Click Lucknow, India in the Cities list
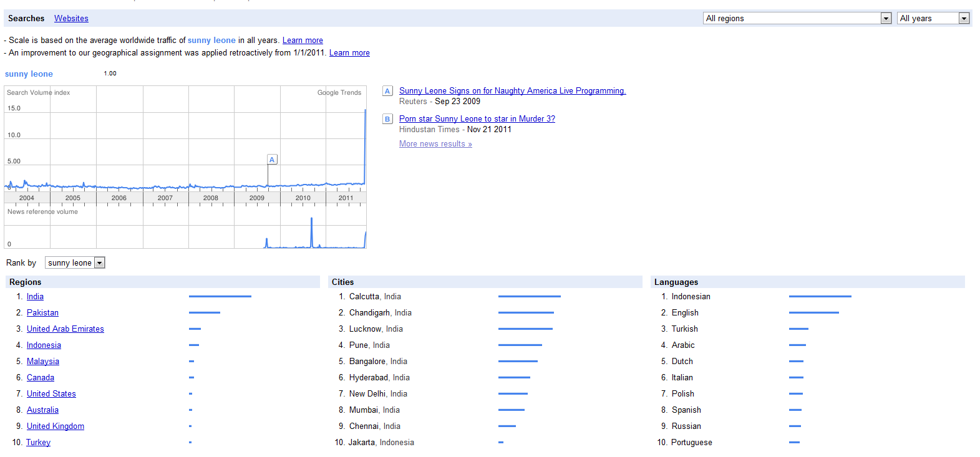Image resolution: width=980 pixels, height=457 pixels. click(376, 329)
